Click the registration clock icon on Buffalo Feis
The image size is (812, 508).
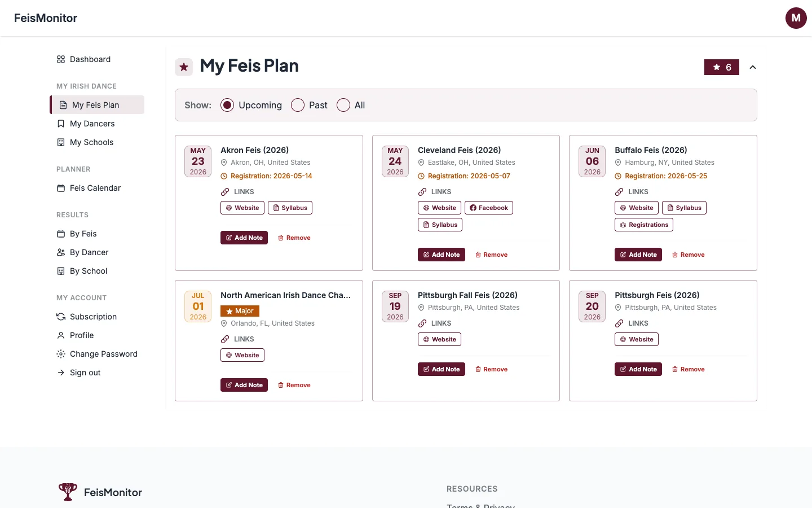click(x=618, y=176)
